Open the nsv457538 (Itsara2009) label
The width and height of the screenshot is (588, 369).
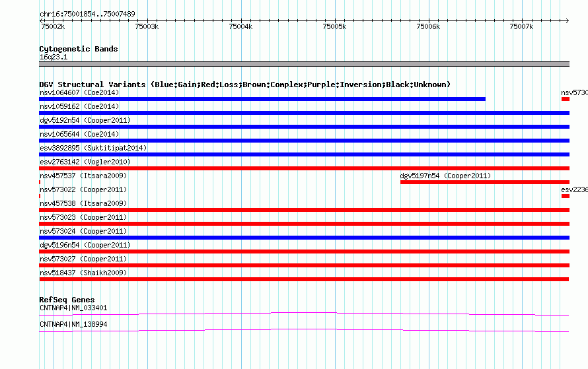click(83, 203)
